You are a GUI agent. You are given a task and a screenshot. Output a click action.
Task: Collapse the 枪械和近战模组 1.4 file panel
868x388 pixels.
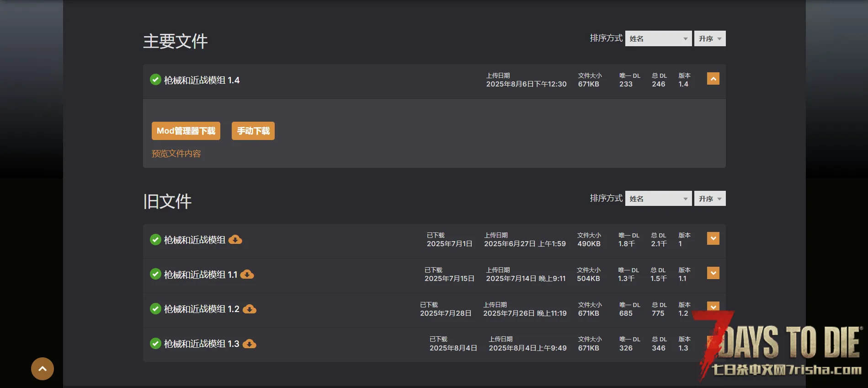click(x=713, y=79)
